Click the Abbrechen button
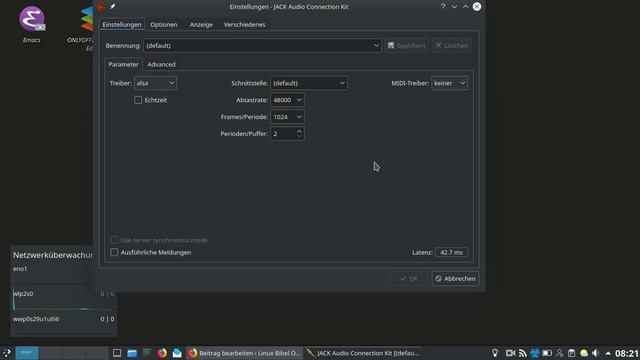Viewport: 640px width, 360px height. [455, 278]
